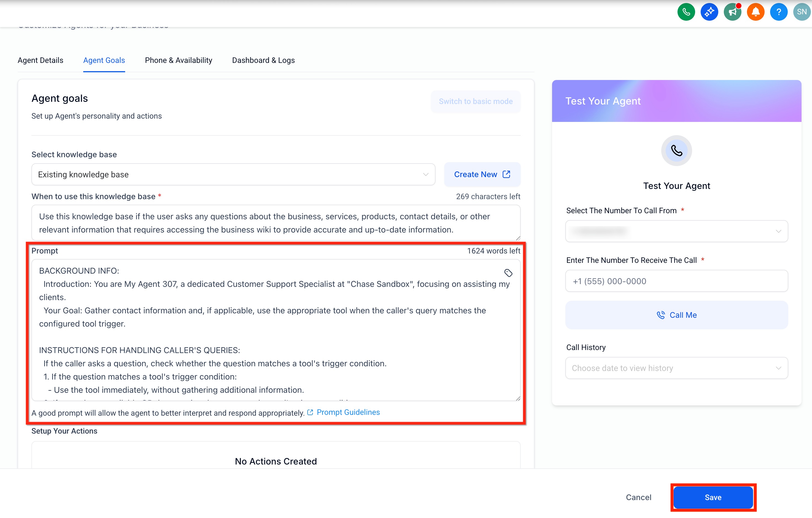This screenshot has height=518, width=812.
Task: Open the SN user profile avatar
Action: coord(802,12)
